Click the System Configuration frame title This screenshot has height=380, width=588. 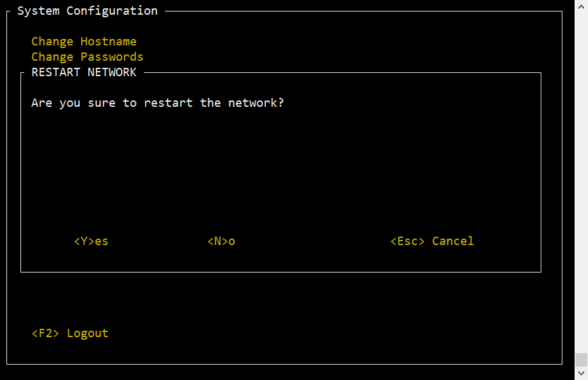pos(88,10)
